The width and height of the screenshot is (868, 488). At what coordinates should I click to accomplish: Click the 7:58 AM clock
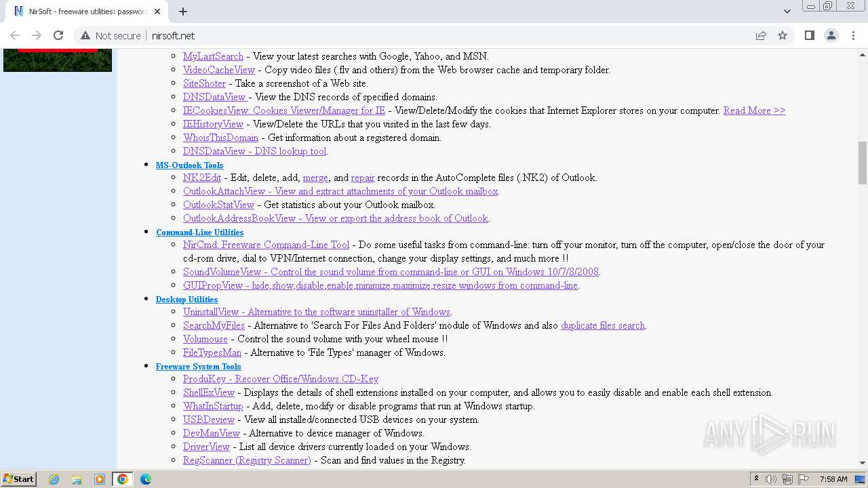tap(833, 479)
